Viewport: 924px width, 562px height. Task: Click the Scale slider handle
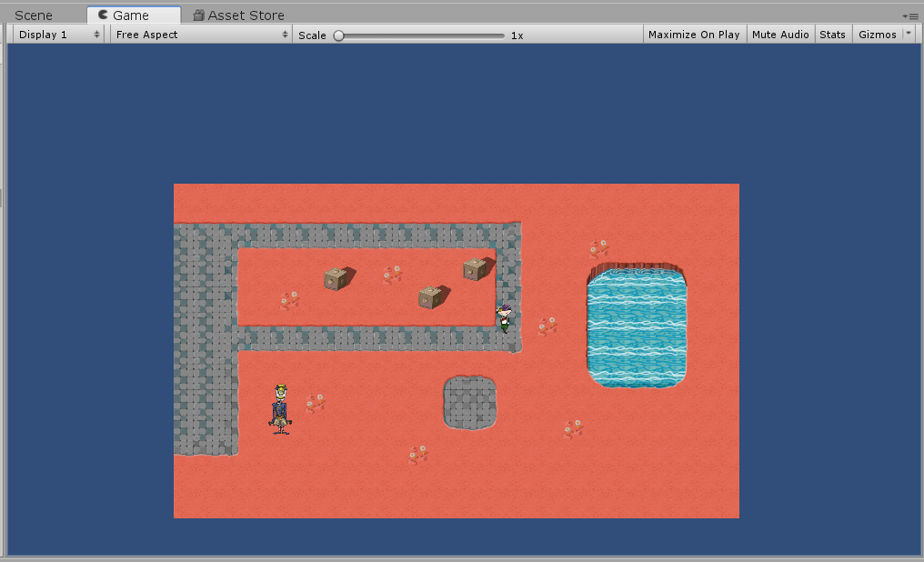coord(338,35)
